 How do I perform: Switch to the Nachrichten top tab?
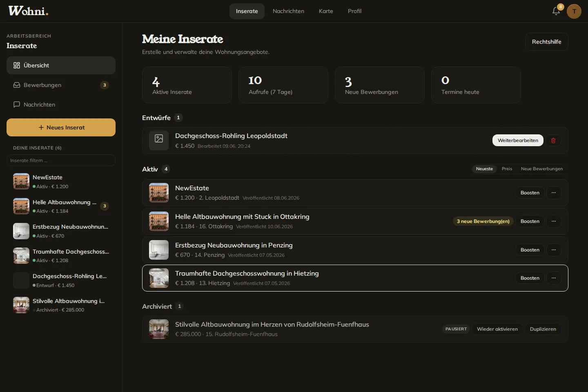288,11
